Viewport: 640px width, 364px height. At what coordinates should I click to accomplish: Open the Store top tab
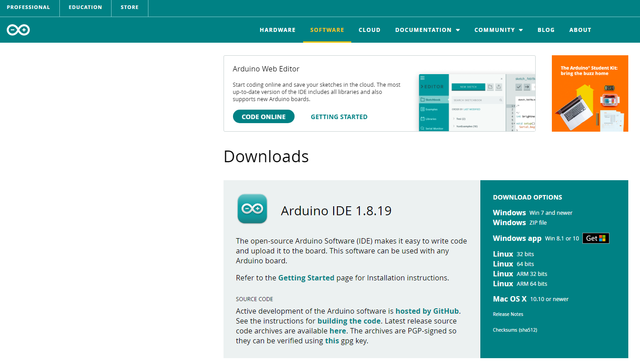(x=130, y=7)
